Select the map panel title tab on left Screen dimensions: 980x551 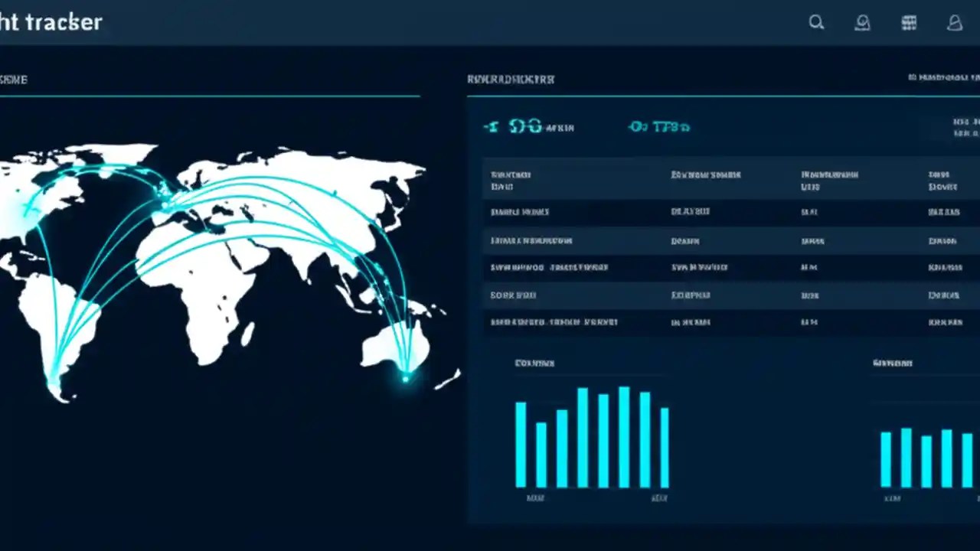(x=14, y=80)
